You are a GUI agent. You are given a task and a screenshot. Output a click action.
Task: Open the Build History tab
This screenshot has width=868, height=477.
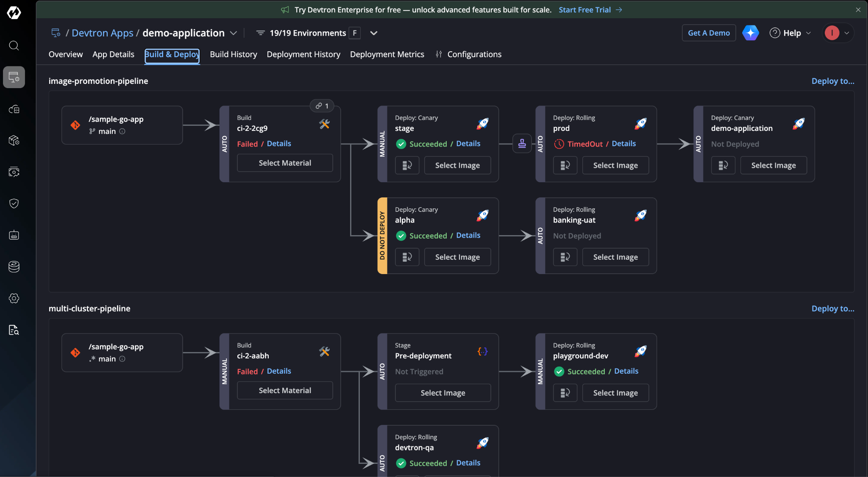(234, 54)
